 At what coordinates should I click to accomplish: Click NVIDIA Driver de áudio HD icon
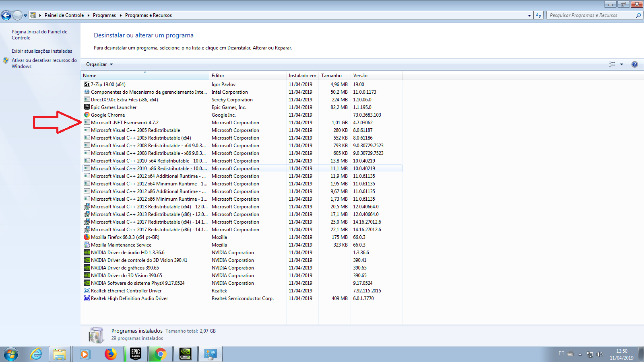click(x=87, y=253)
